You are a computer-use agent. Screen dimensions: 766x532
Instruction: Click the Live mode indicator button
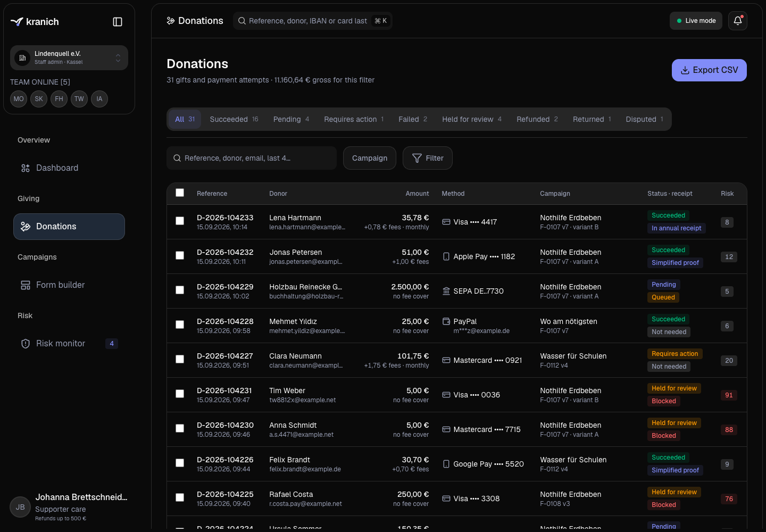click(x=696, y=21)
